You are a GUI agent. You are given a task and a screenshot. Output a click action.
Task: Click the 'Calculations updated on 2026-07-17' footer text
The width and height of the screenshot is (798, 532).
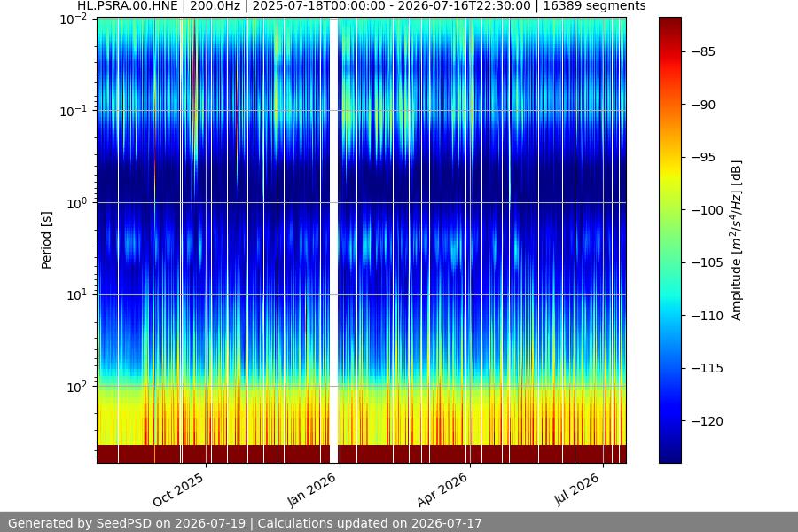click(370, 523)
